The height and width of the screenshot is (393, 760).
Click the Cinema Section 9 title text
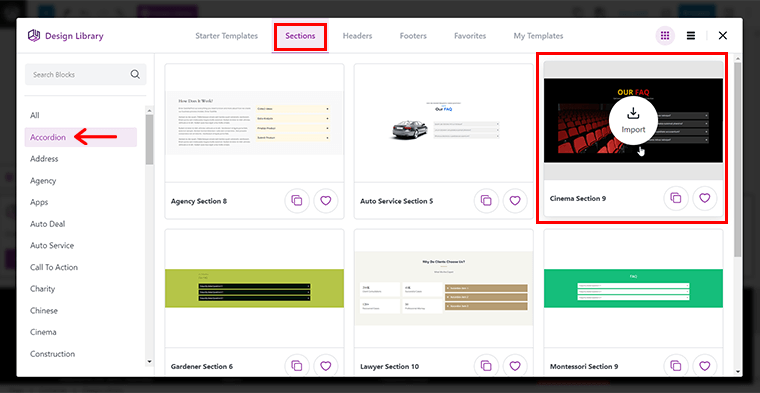coord(578,199)
